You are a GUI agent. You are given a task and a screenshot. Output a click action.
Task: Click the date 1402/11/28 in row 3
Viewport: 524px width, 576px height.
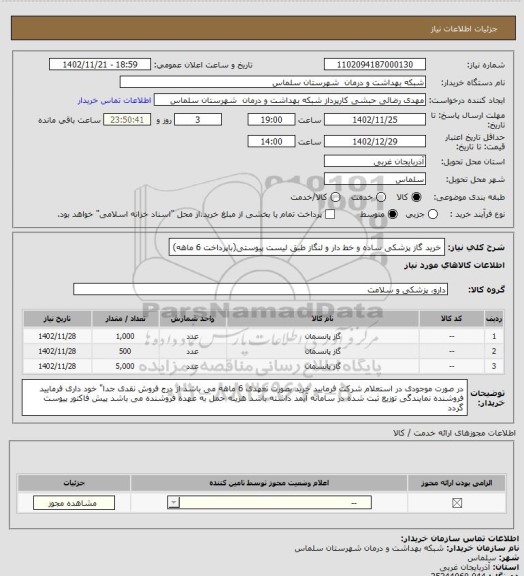click(57, 366)
